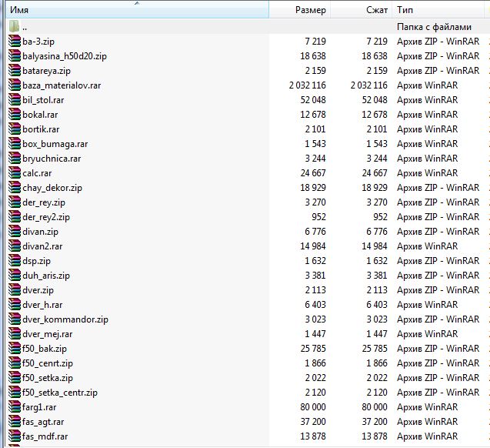Click the 'Папка с файлами' type cell
This screenshot has width=490, height=448.
click(434, 27)
